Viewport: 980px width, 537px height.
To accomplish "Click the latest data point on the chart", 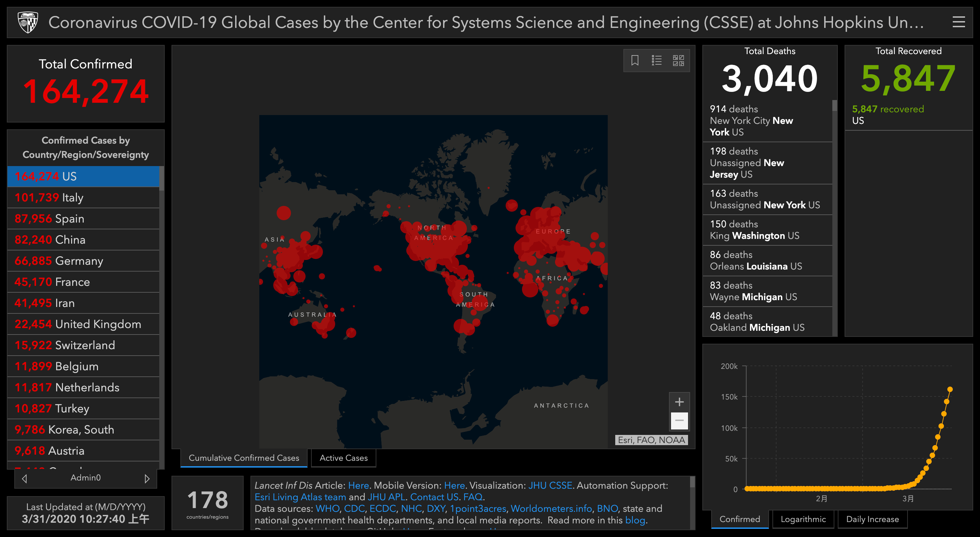I will click(x=950, y=389).
